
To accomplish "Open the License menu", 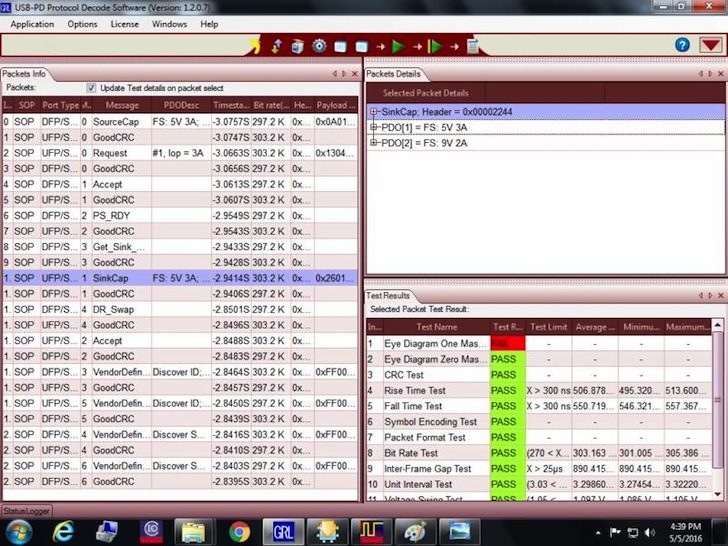I will [x=124, y=24].
